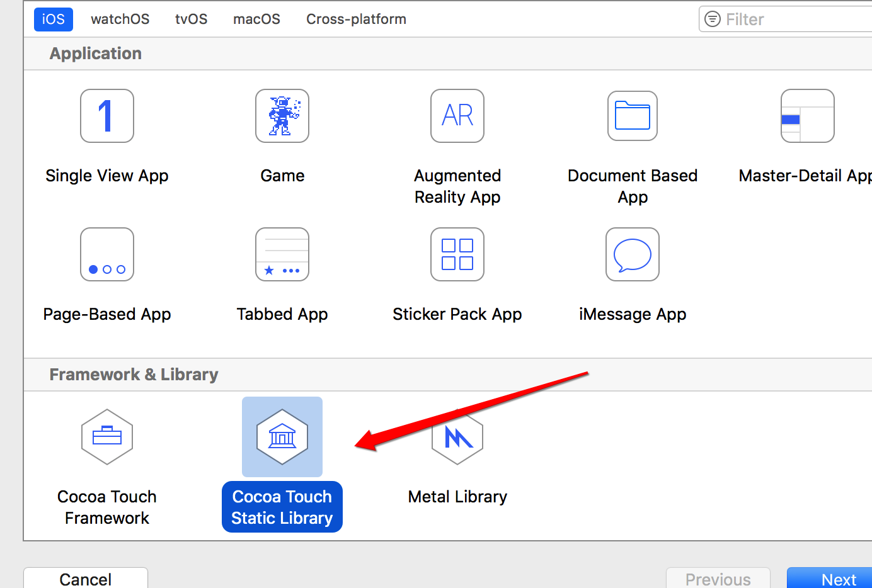Viewport: 872px width, 588px height.
Task: Select the Tabbed App template icon
Action: coord(282,254)
